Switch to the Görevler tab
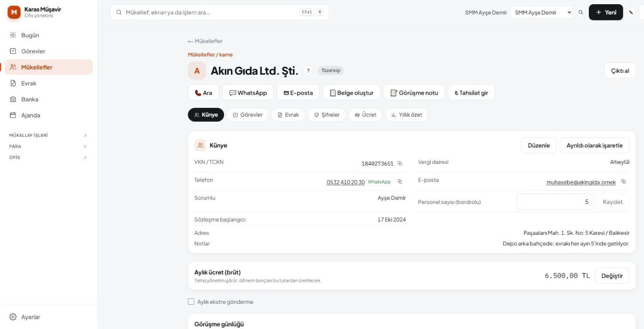 [247, 115]
